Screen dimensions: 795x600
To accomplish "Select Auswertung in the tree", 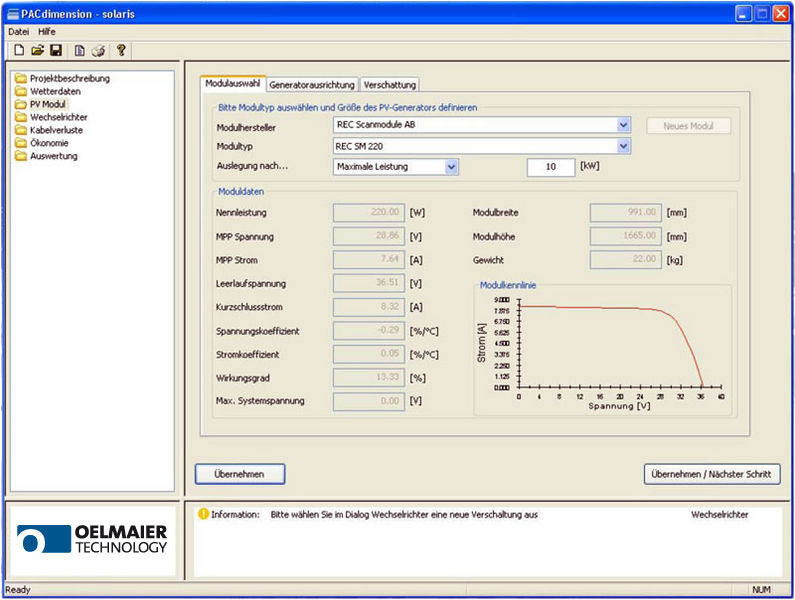I will tap(54, 156).
